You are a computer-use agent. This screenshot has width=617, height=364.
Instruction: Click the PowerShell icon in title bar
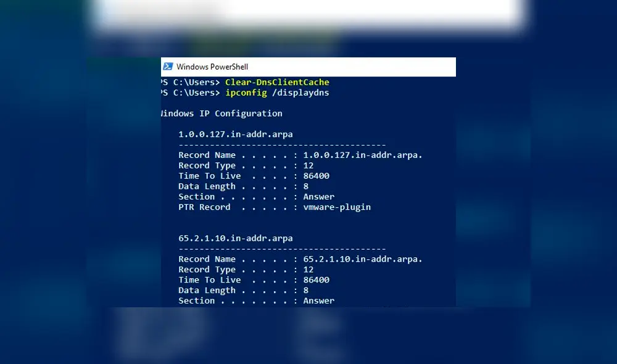tap(168, 67)
